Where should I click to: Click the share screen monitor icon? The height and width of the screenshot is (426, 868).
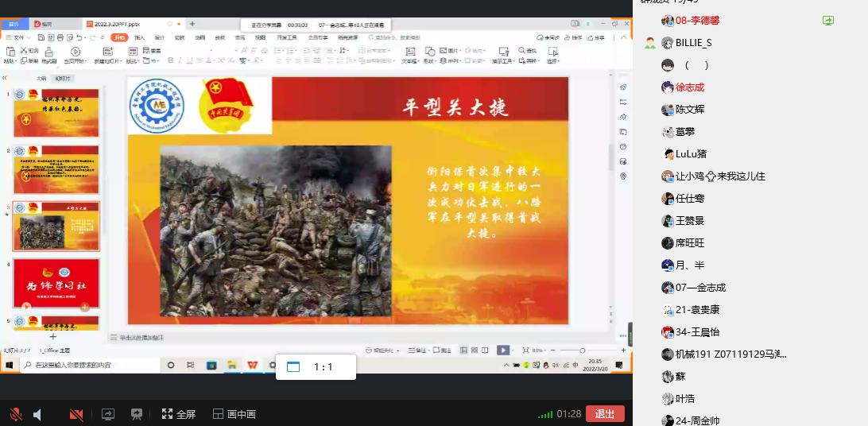pyautogui.click(x=108, y=414)
